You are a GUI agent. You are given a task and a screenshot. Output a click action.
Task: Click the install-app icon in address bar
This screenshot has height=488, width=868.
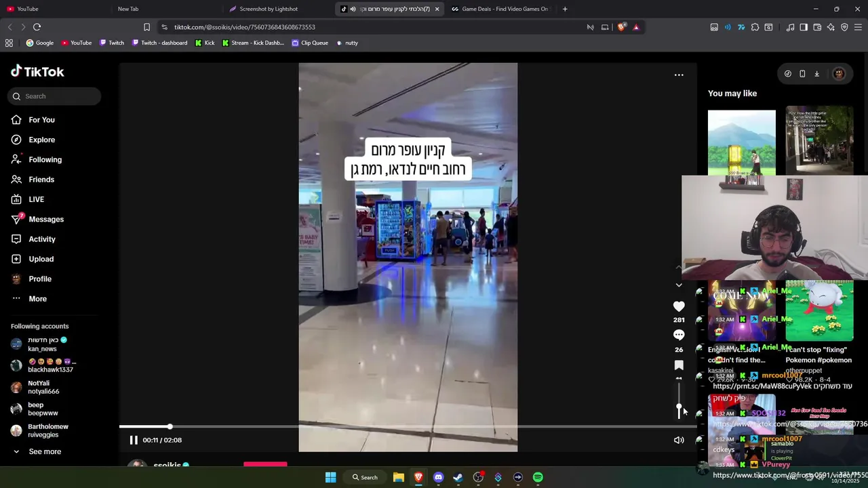[x=605, y=27]
